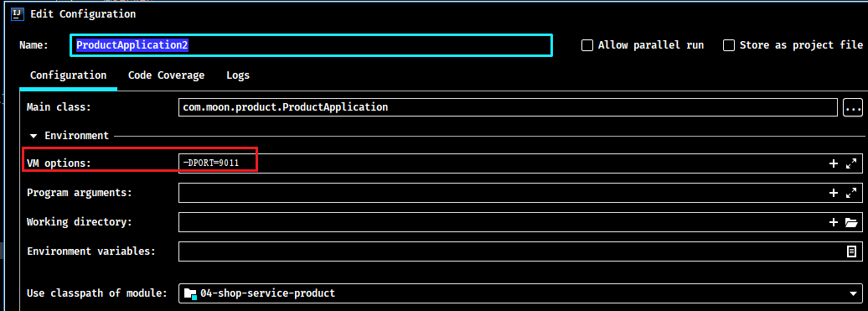The width and height of the screenshot is (868, 311).
Task: Select the Configuration tab
Action: tap(68, 75)
